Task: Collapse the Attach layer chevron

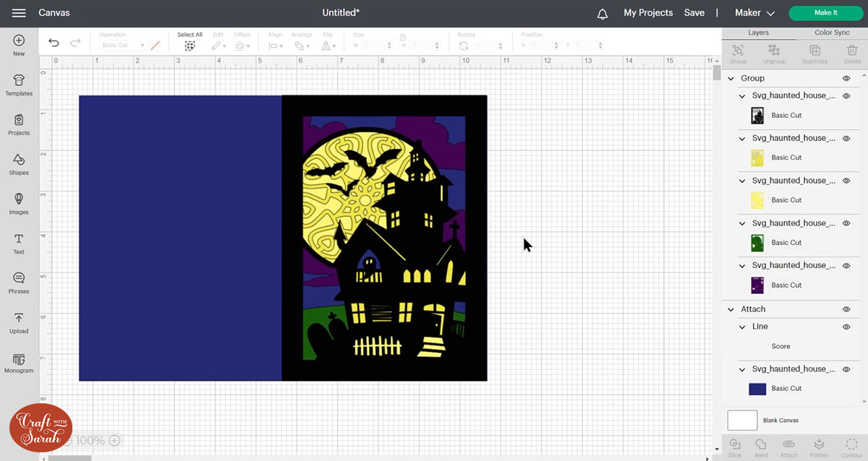Action: point(731,309)
